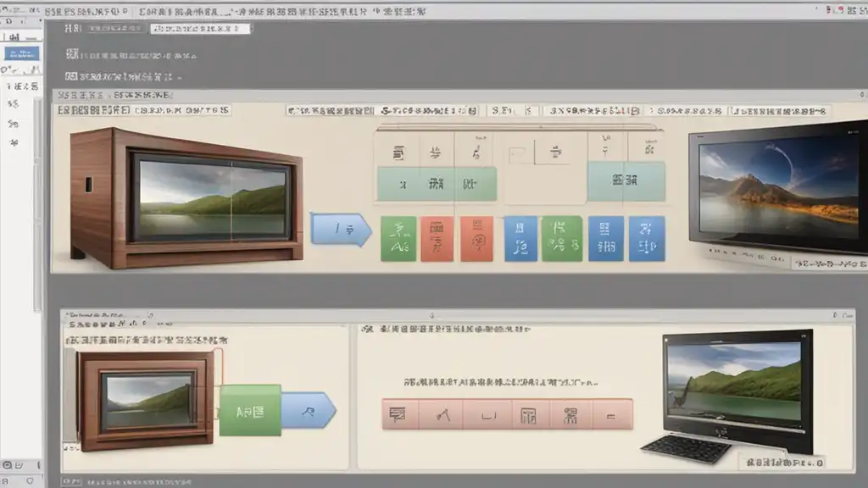Click the empty white box icon above the upper panel blocks

tap(518, 155)
